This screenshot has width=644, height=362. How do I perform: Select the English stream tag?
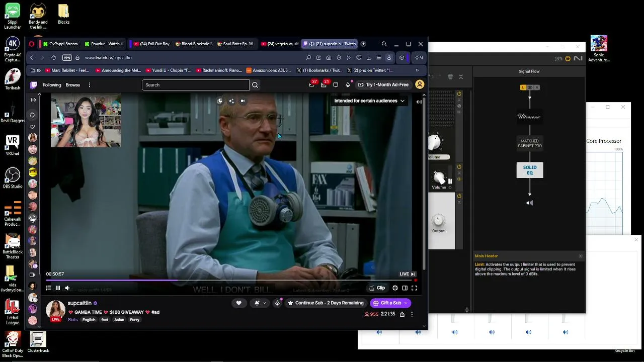pos(89,320)
